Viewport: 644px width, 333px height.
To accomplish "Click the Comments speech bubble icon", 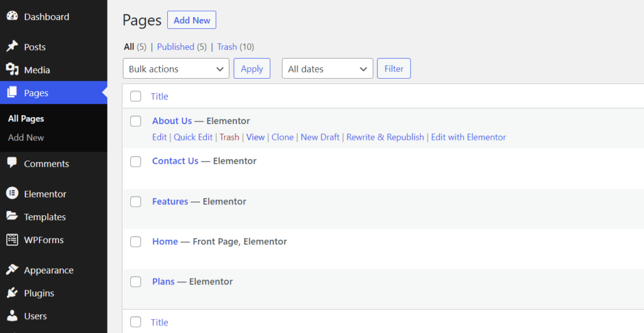I will click(13, 163).
